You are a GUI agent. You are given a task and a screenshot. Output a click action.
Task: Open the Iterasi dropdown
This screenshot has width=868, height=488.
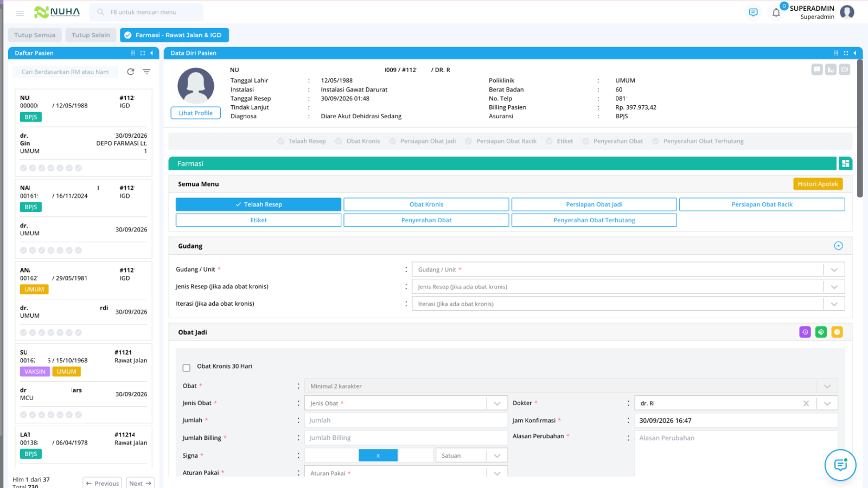coord(628,304)
